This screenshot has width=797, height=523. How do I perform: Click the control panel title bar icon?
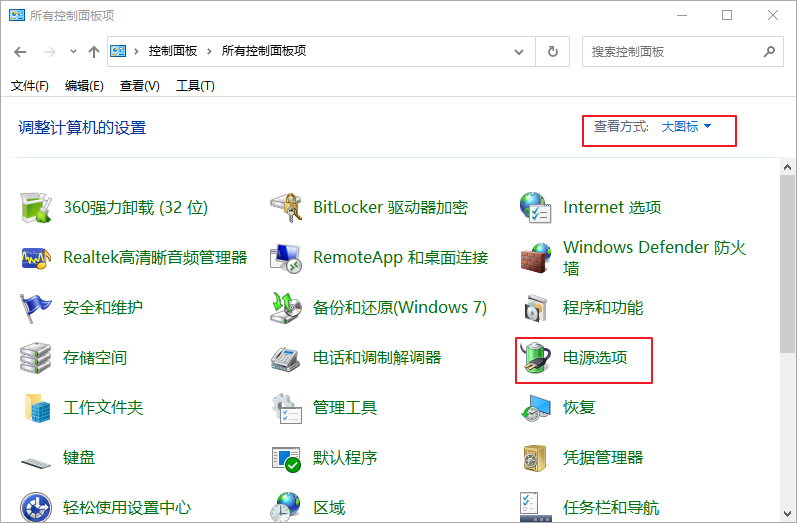click(x=17, y=15)
